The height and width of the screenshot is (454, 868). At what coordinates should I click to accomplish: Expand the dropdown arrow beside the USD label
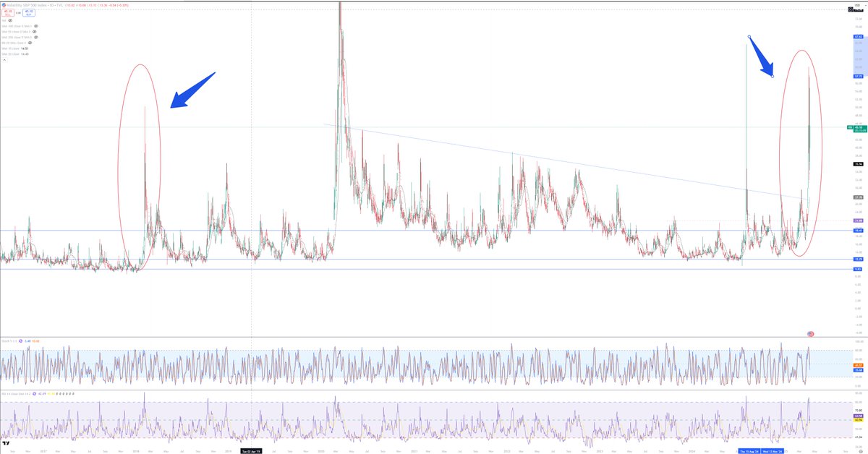click(865, 5)
